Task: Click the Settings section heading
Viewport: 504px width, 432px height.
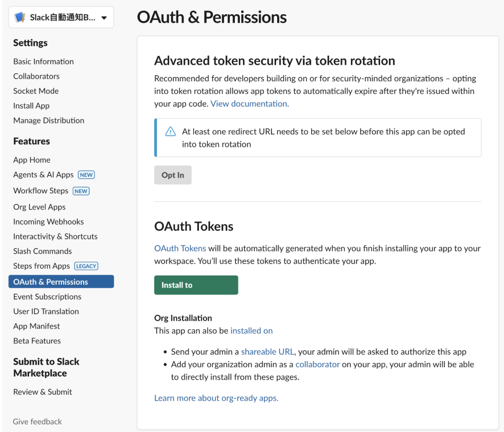Action: click(x=30, y=43)
